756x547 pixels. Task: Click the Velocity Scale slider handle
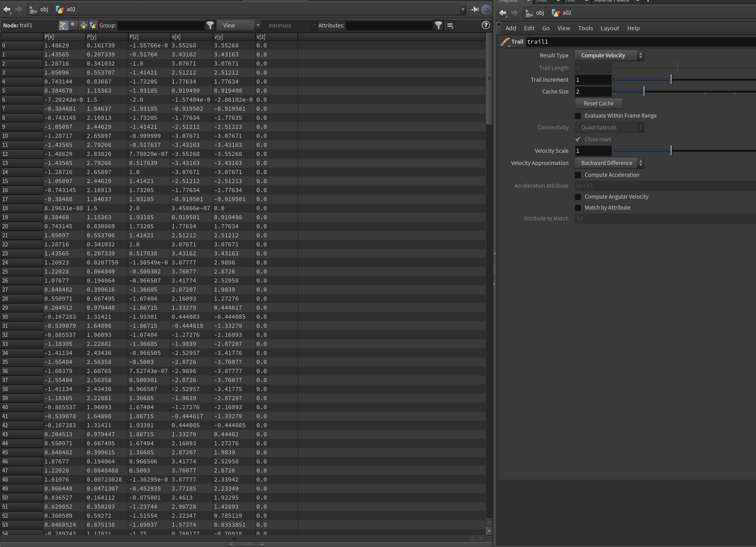671,151
